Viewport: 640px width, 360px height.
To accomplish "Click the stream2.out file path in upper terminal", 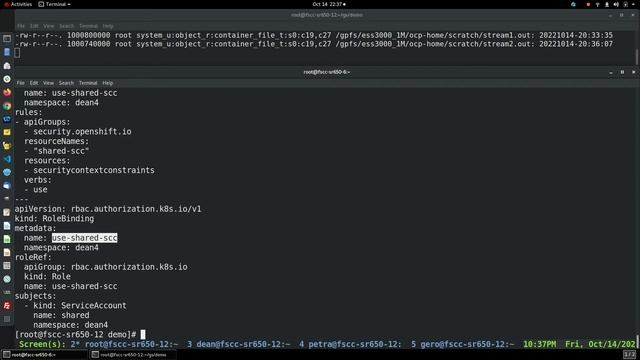I will (435, 44).
